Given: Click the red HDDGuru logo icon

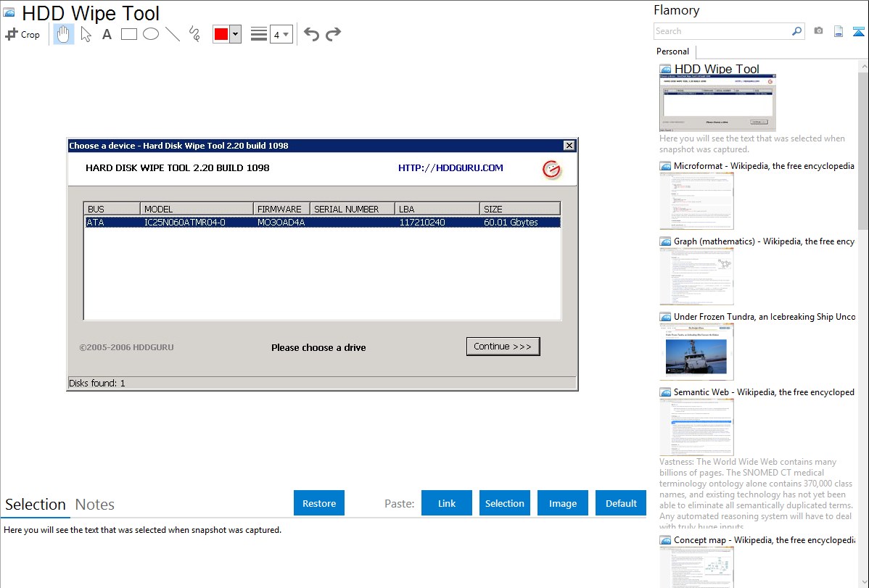Looking at the screenshot, I should pyautogui.click(x=551, y=169).
